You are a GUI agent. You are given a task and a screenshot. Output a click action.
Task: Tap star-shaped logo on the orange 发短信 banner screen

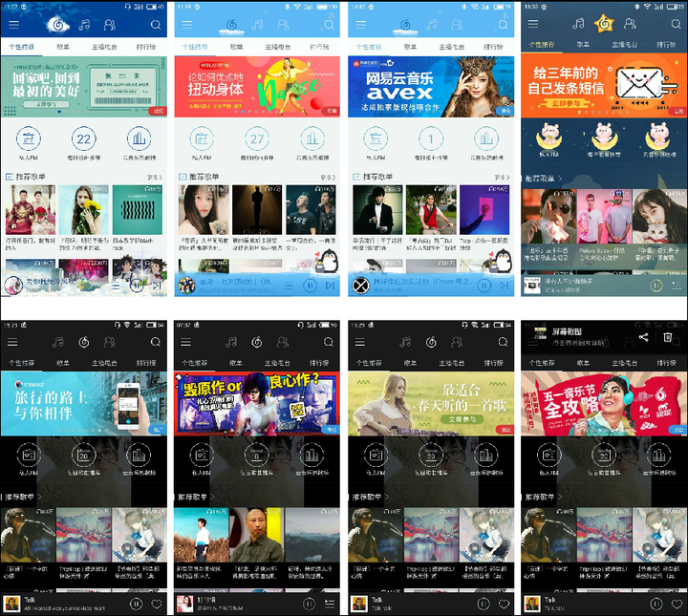pyautogui.click(x=604, y=24)
